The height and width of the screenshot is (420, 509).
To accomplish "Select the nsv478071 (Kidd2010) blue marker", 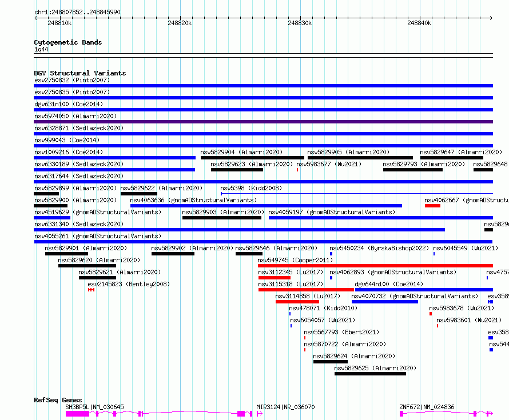I will tap(290, 314).
